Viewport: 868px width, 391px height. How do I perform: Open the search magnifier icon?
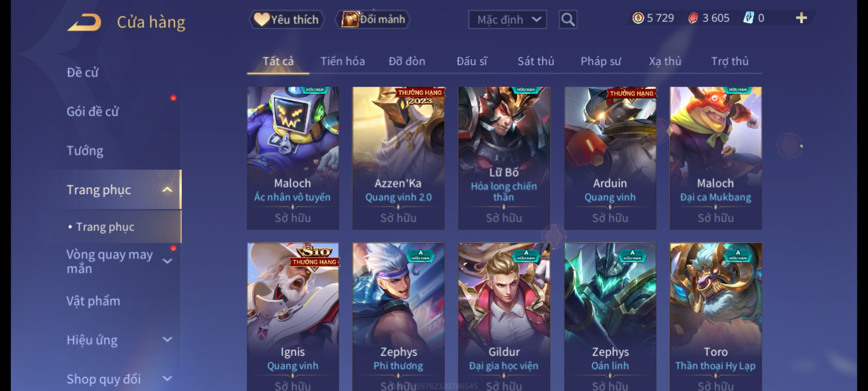point(568,20)
